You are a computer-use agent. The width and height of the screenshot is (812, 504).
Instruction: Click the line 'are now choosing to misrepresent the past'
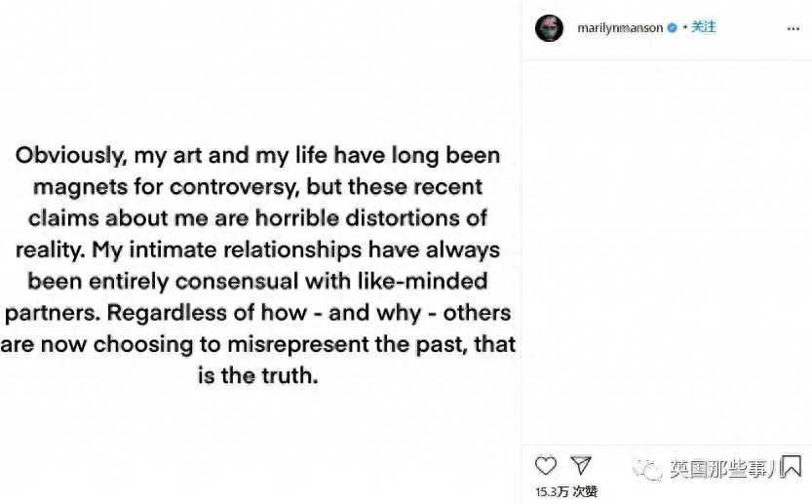click(x=258, y=343)
